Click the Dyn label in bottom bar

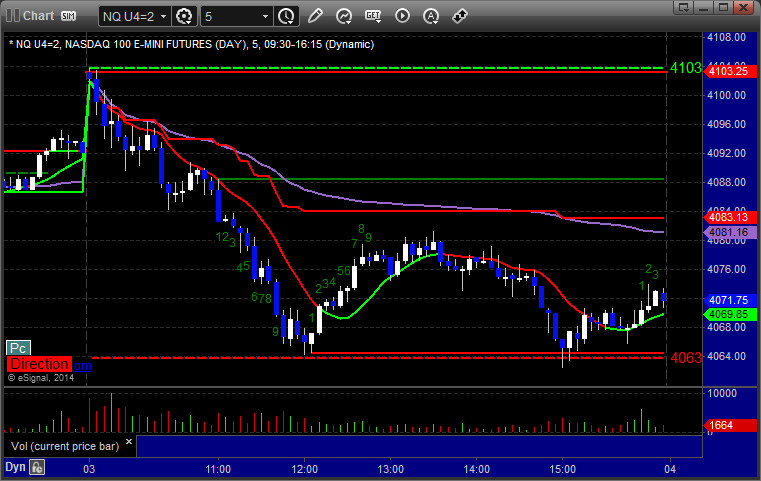(x=15, y=467)
